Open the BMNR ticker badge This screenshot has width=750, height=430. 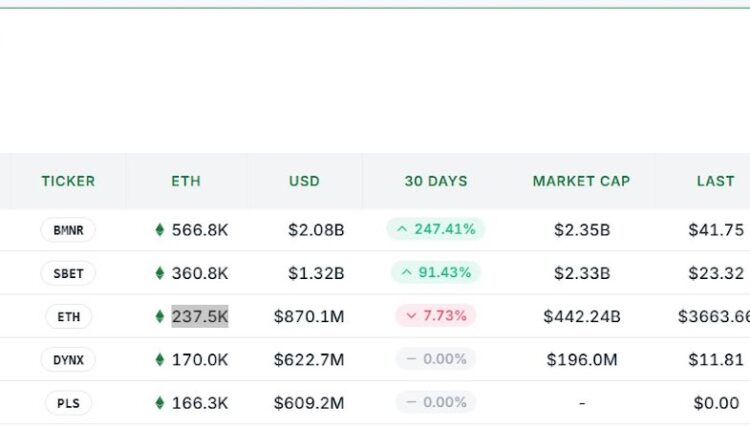(x=68, y=230)
